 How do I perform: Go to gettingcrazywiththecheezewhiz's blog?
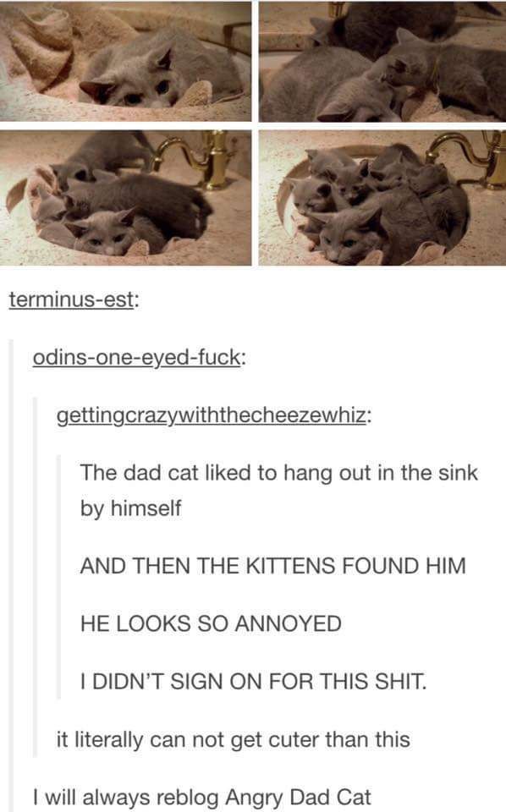pos(212,415)
